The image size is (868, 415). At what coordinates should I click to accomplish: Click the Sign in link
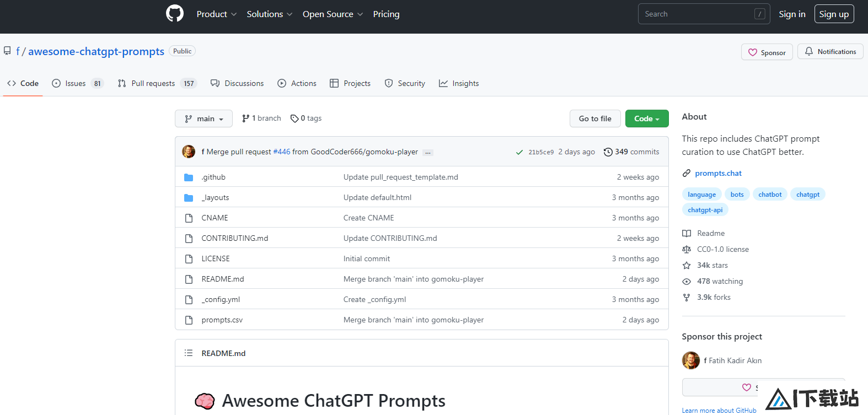(792, 14)
